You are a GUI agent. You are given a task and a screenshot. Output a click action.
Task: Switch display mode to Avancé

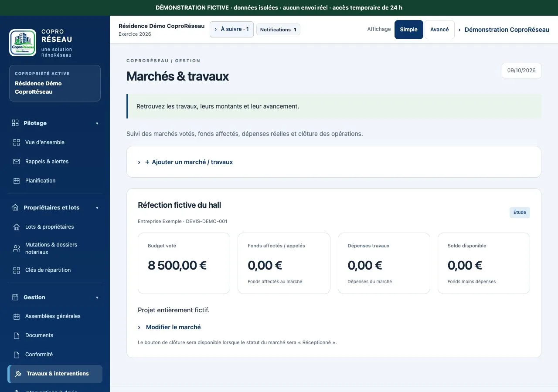pyautogui.click(x=439, y=30)
